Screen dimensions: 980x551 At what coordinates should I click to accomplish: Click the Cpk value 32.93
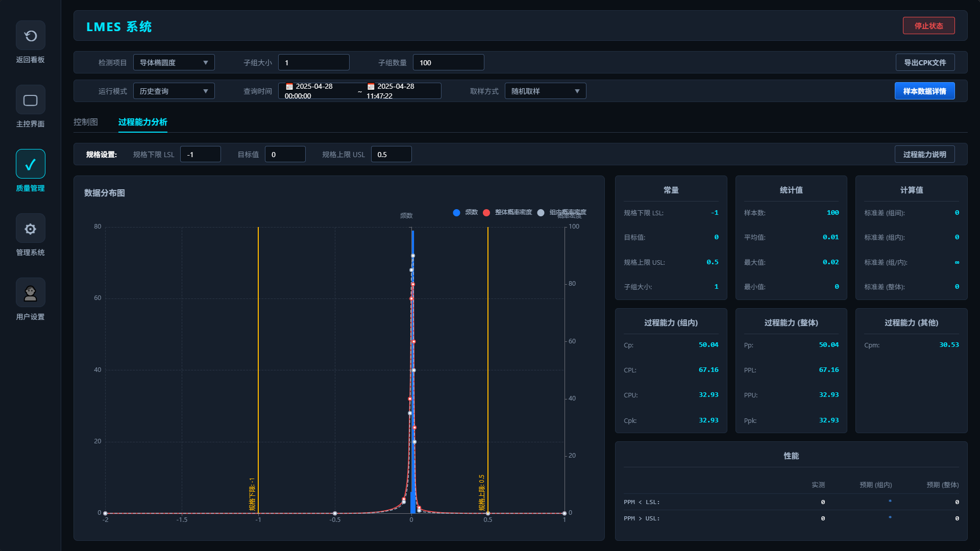pyautogui.click(x=708, y=420)
